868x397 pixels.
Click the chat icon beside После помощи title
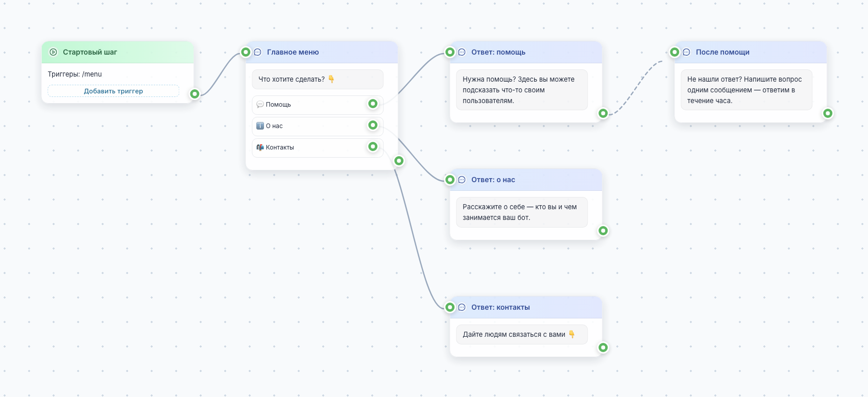point(687,52)
